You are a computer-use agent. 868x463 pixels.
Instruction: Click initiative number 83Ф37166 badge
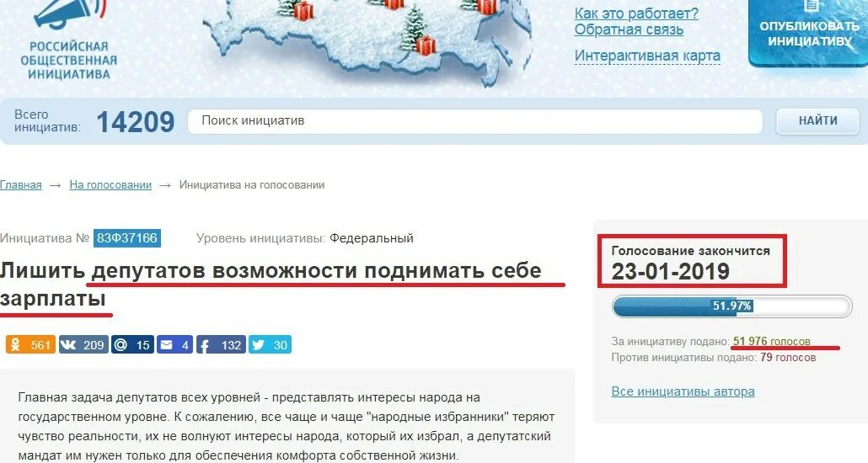[x=127, y=238]
